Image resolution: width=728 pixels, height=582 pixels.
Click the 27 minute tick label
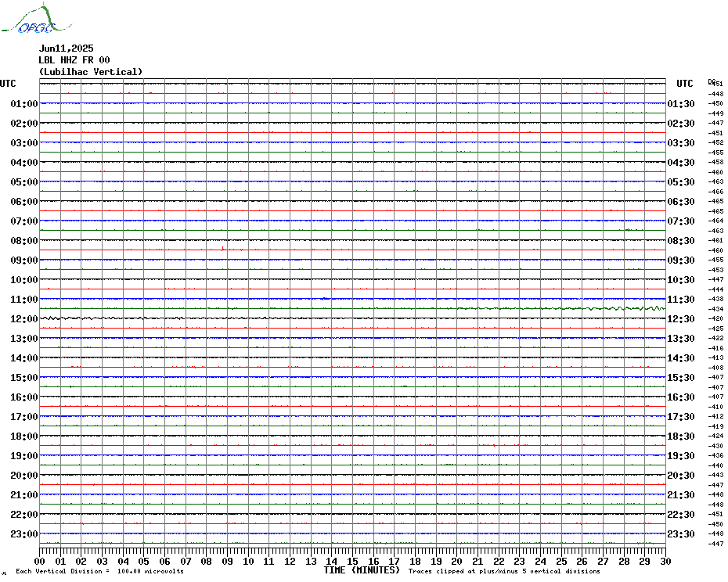click(603, 561)
